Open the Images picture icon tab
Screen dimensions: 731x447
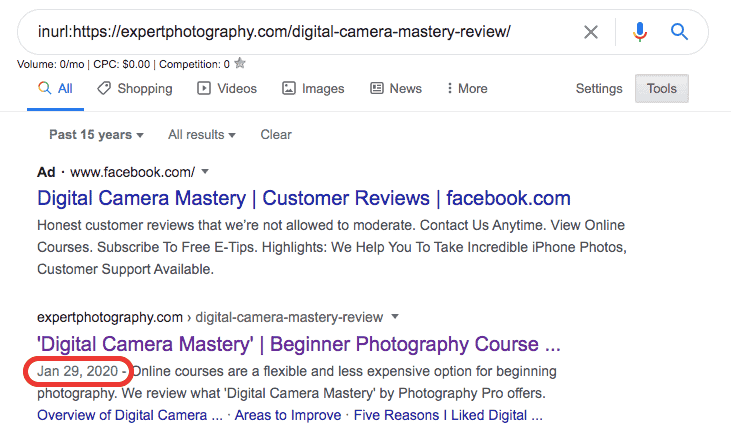tap(313, 89)
